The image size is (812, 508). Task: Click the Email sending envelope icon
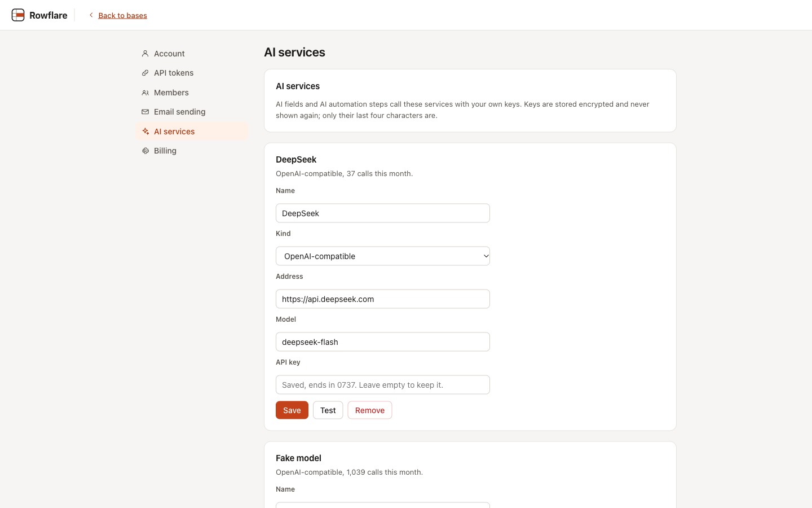[x=145, y=112]
